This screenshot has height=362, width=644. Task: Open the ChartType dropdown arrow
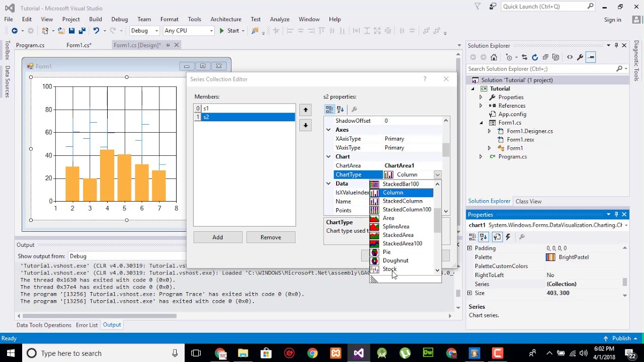click(x=437, y=175)
